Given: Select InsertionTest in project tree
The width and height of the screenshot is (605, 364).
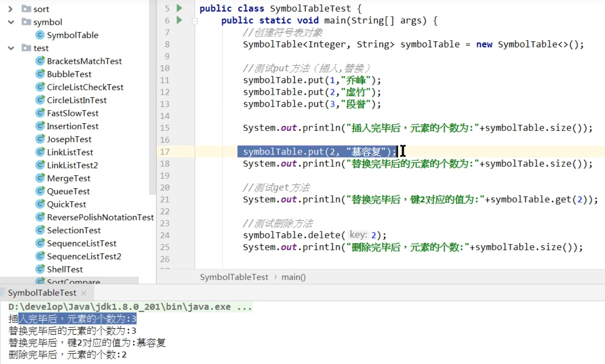Looking at the screenshot, I should [x=72, y=126].
